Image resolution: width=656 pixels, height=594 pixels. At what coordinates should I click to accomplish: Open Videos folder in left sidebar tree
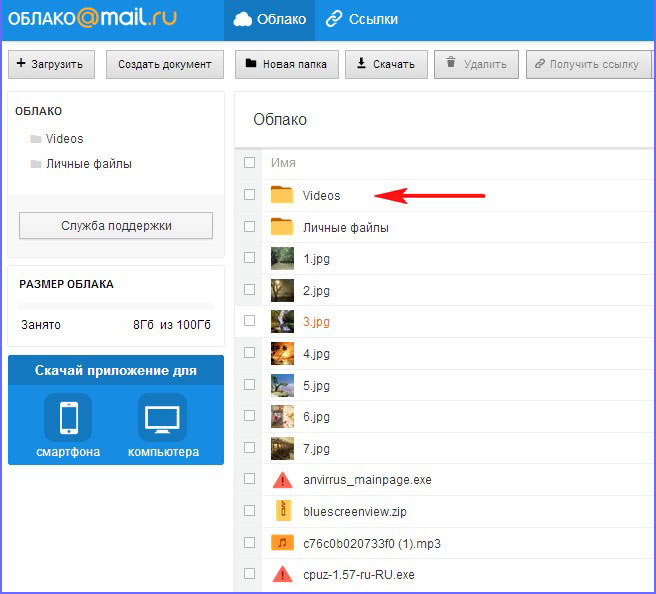point(57,139)
